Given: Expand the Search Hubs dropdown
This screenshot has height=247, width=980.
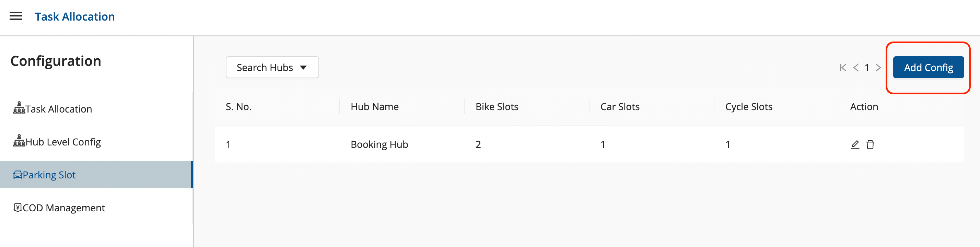Looking at the screenshot, I should (x=272, y=67).
